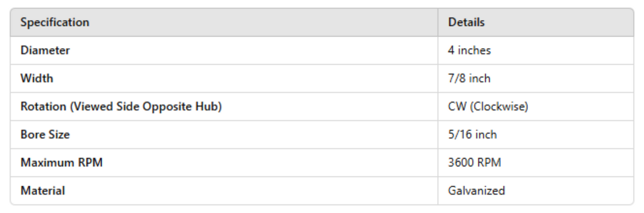Click the word Rotation in the table

(42, 107)
